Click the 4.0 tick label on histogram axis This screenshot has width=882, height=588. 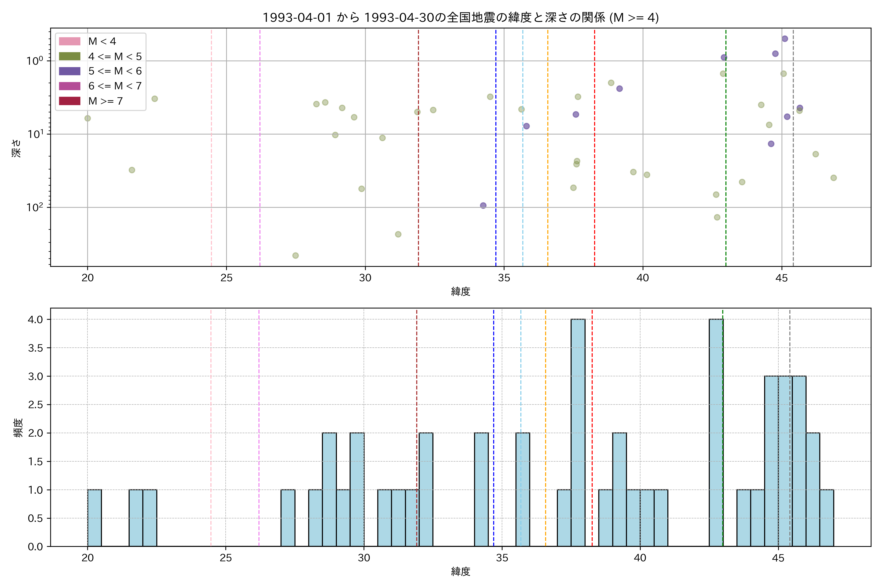(x=35, y=319)
